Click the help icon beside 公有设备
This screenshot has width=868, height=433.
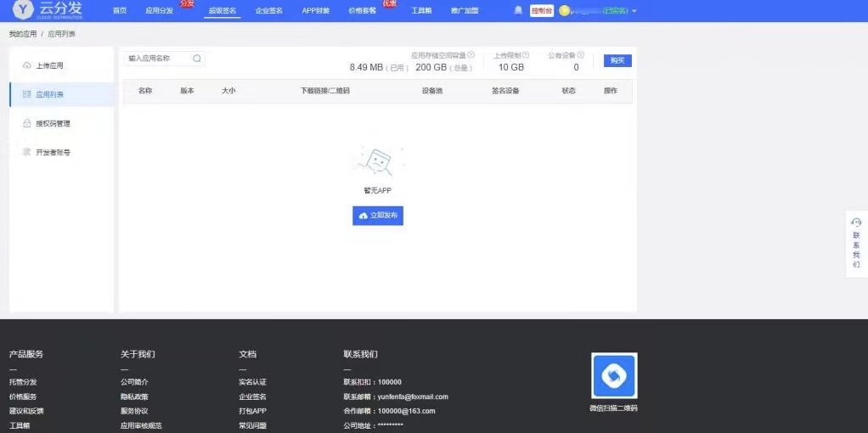tap(581, 55)
